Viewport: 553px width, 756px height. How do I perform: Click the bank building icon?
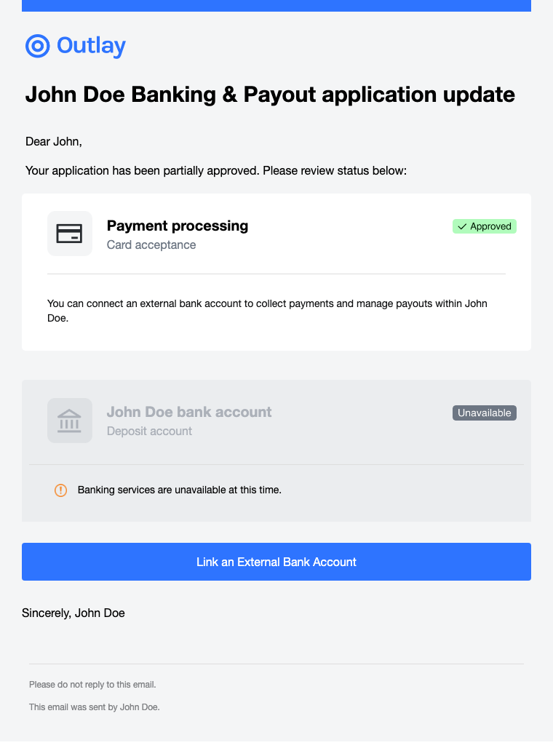coord(70,421)
